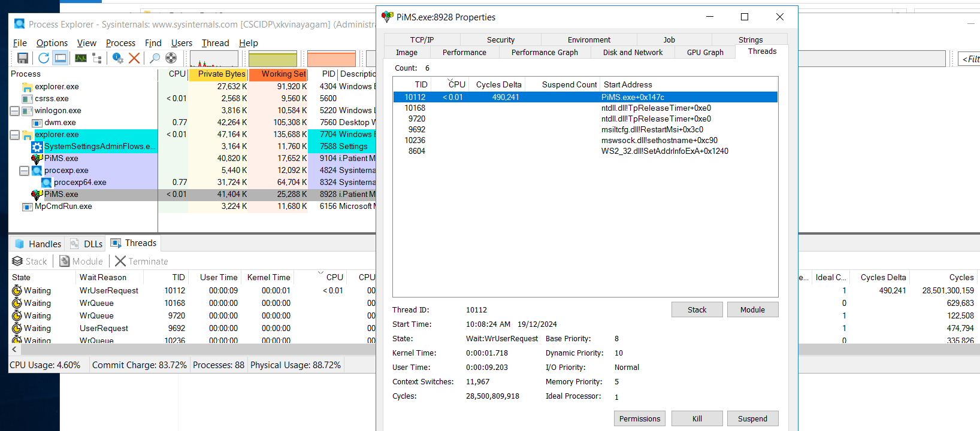Click the CPU usage history mini graph
Image resolution: width=980 pixels, height=431 pixels.
pyautogui.click(x=214, y=59)
